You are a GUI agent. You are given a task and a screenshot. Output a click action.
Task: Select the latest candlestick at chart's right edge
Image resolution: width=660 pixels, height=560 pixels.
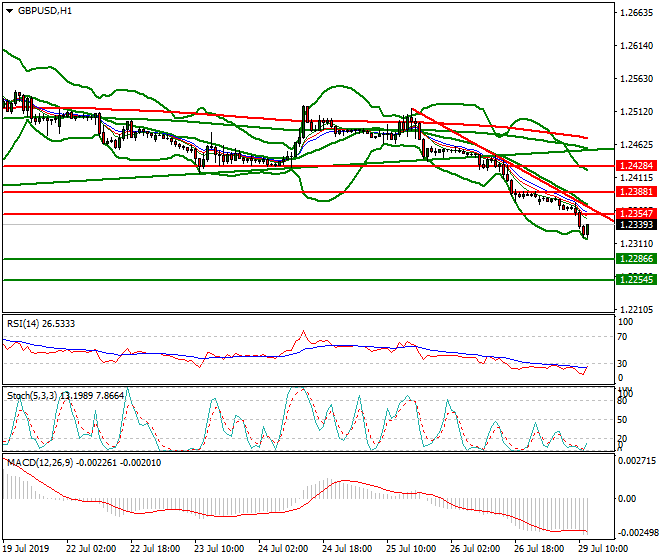[x=587, y=231]
